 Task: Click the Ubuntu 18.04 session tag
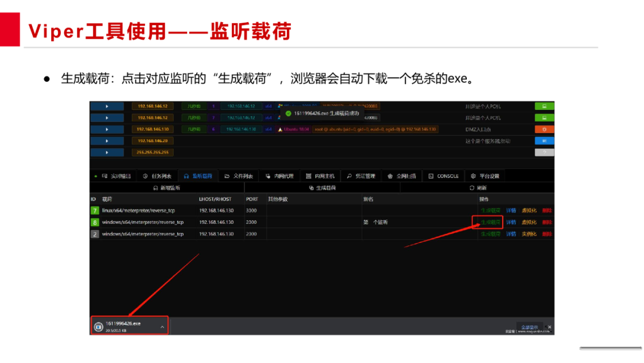coord(293,129)
